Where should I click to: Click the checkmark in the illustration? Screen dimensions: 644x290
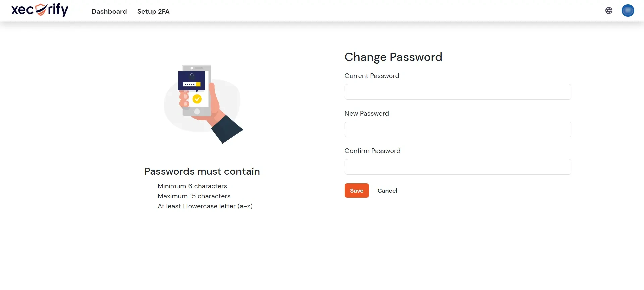tap(197, 99)
